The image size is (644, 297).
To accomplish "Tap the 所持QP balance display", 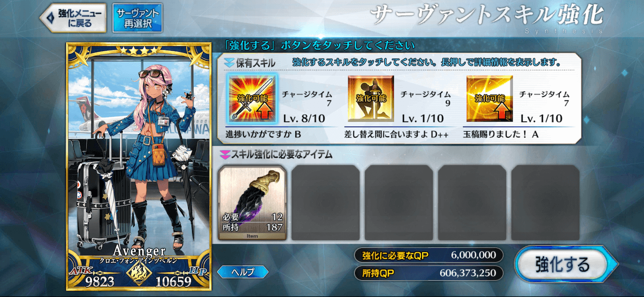I will (x=429, y=273).
